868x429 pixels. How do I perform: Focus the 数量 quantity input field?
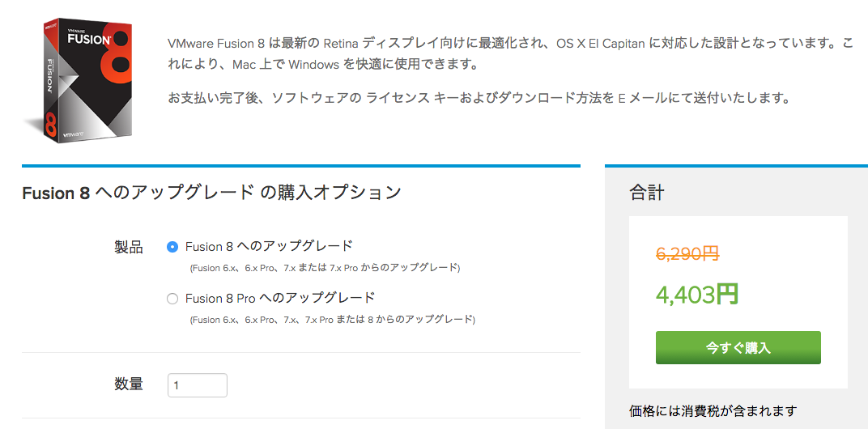(198, 385)
